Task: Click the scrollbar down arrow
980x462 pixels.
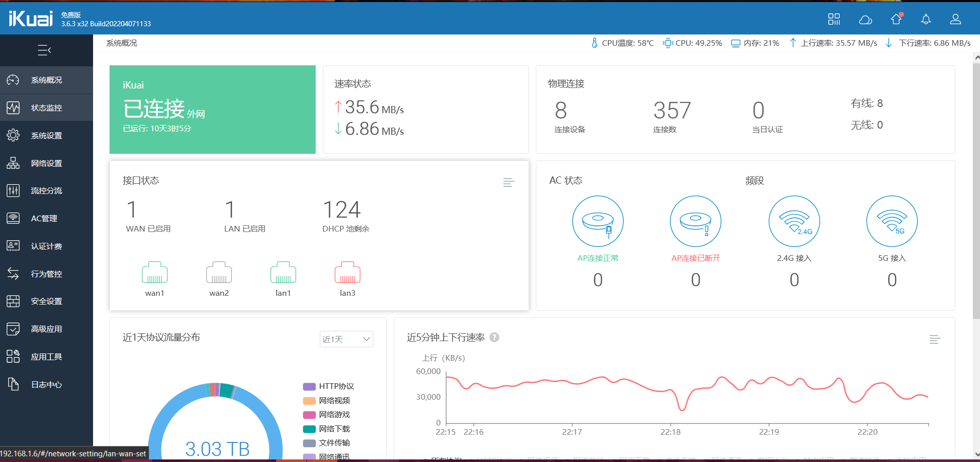Action: (976, 455)
